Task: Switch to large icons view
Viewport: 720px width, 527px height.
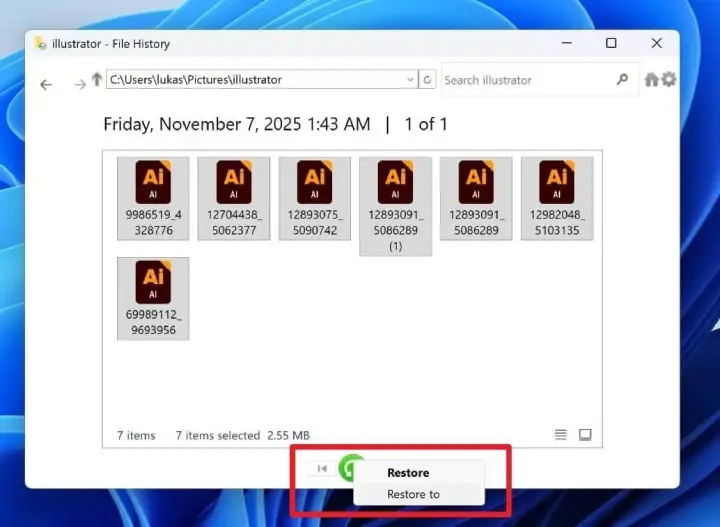Action: 585,434
